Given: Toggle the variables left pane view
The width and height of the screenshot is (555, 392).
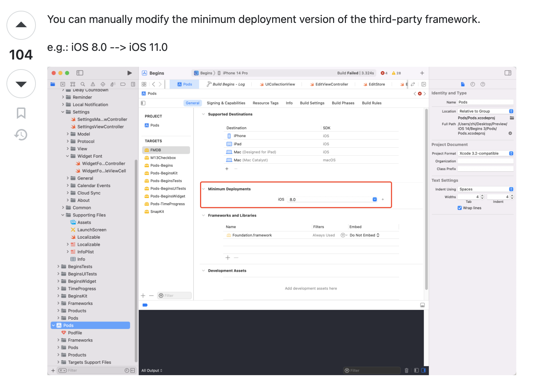Looking at the screenshot, I should tap(416, 371).
